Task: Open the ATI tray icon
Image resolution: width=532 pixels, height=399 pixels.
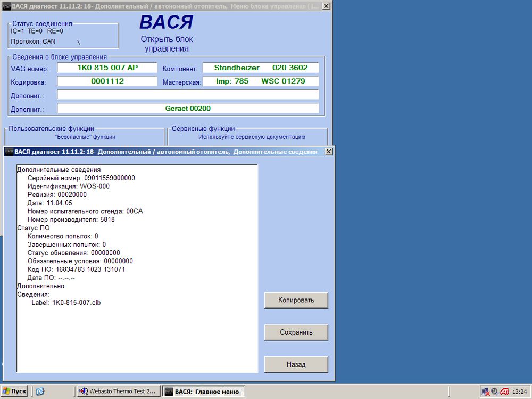Action: (504, 392)
